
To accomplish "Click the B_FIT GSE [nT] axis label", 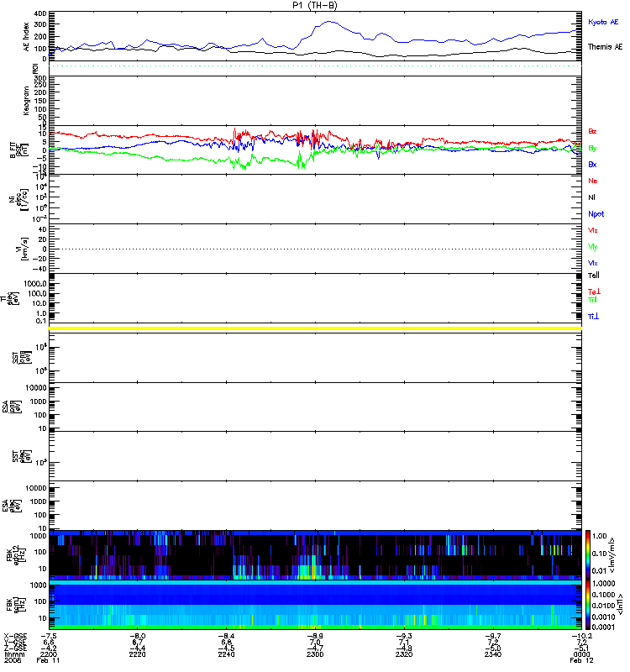I will coord(18,150).
